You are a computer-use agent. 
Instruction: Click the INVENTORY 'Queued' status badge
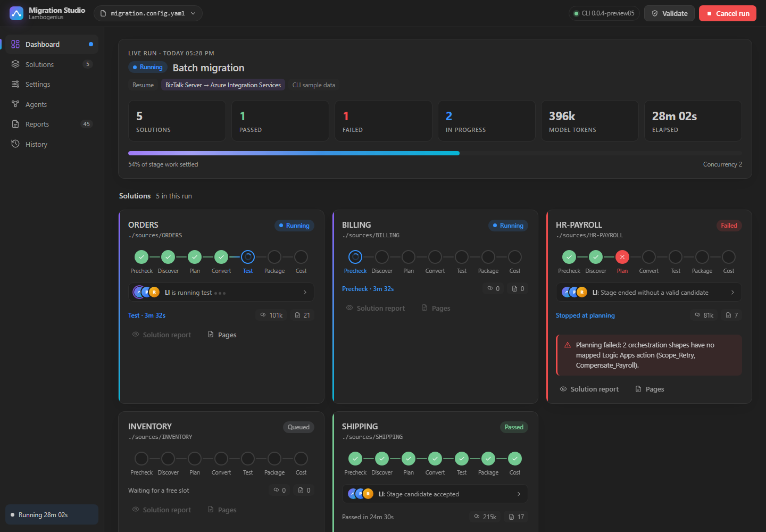298,427
